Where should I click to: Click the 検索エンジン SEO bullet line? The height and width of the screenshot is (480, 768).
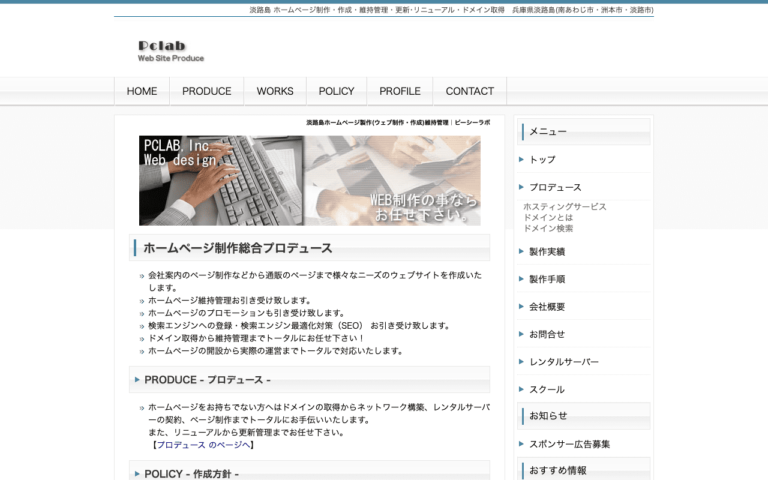(299, 326)
